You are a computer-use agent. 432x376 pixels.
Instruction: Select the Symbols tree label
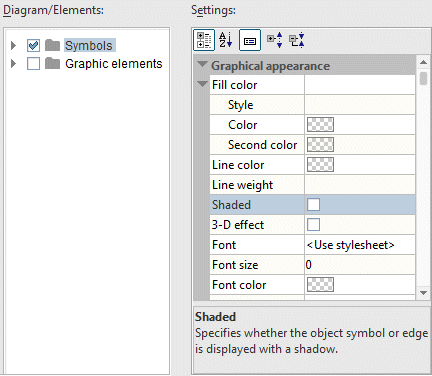pos(89,45)
